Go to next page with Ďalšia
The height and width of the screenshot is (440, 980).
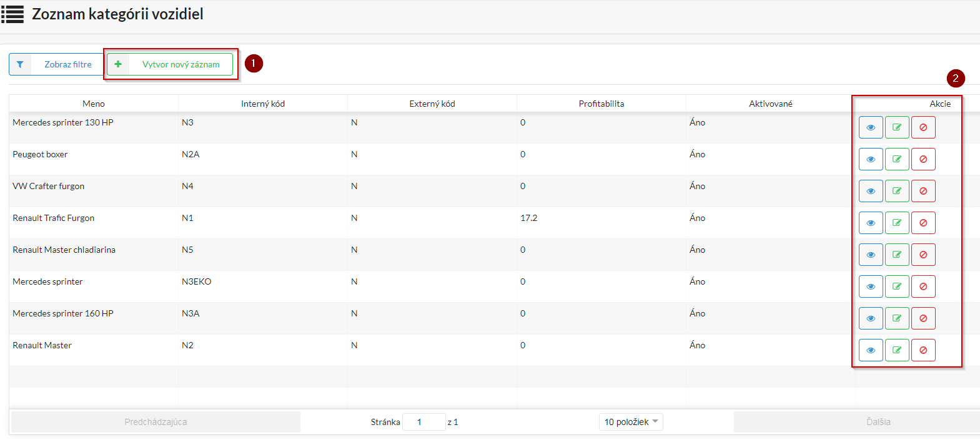point(878,422)
